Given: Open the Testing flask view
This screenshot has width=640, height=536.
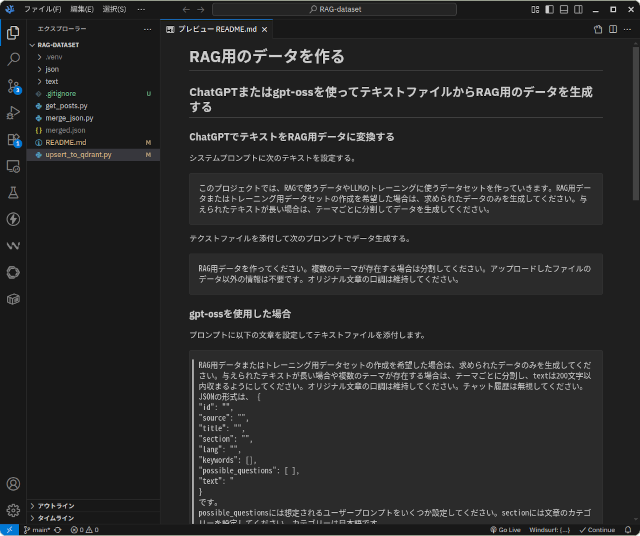Looking at the screenshot, I should (13, 193).
